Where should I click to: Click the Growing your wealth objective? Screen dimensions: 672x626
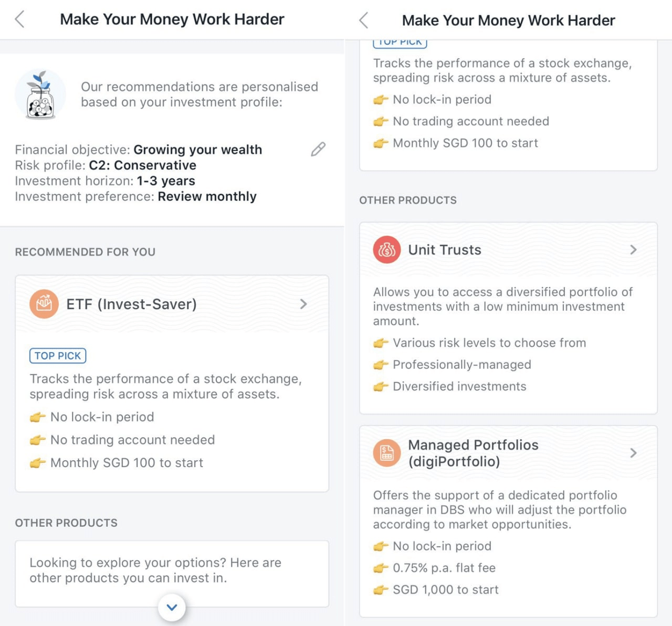pyautogui.click(x=197, y=150)
